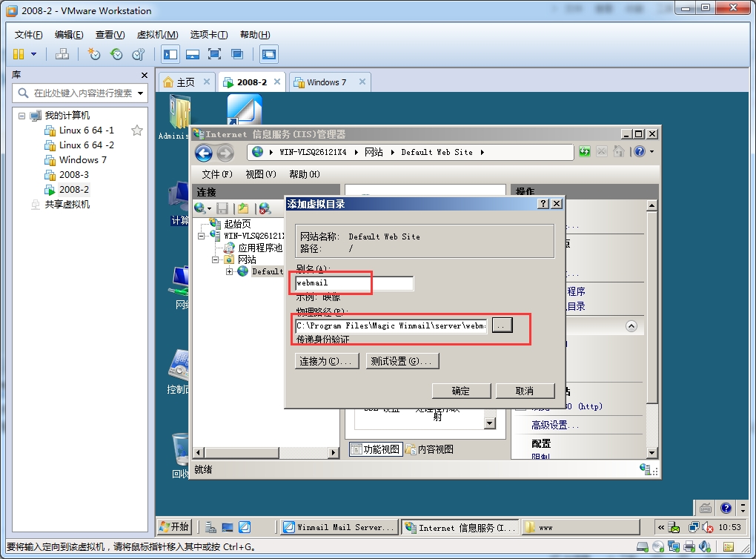Open the IIS 文件(F) menu

pos(217,174)
